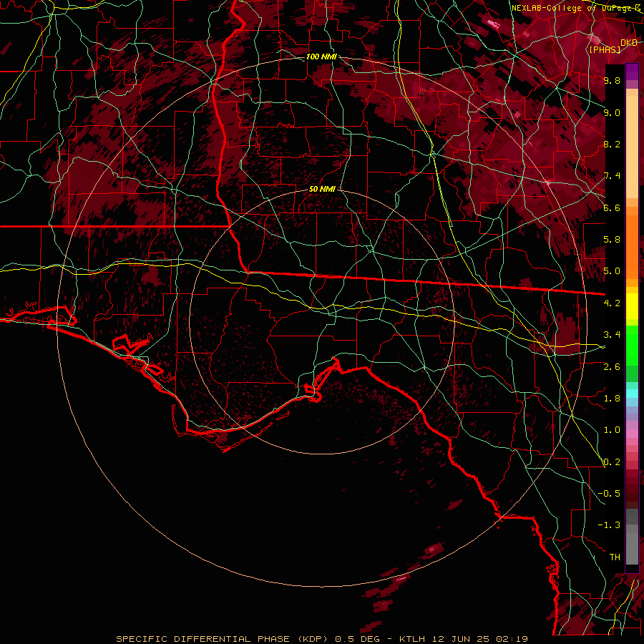Click the 6.6 value on color scale
This screenshot has height=644, width=644.
612,208
